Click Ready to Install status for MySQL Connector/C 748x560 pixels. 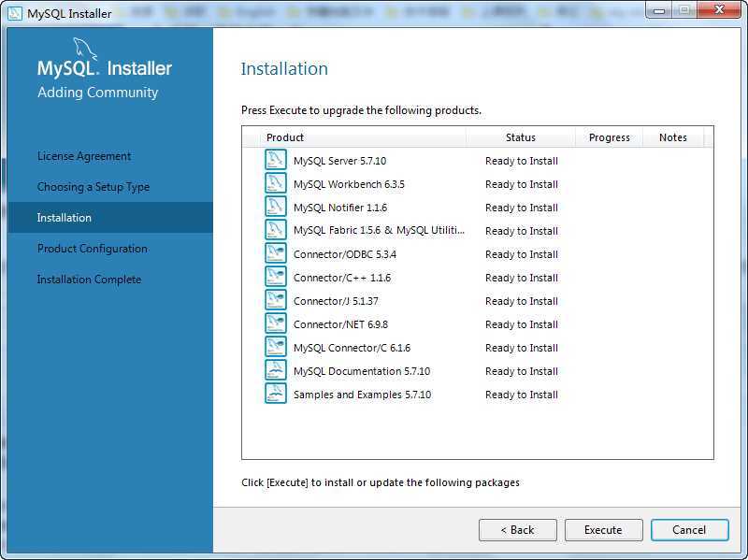tap(522, 348)
